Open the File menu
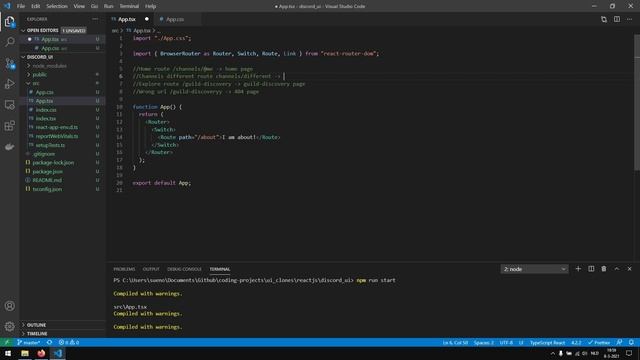This screenshot has height=360, width=640. coord(21,6)
